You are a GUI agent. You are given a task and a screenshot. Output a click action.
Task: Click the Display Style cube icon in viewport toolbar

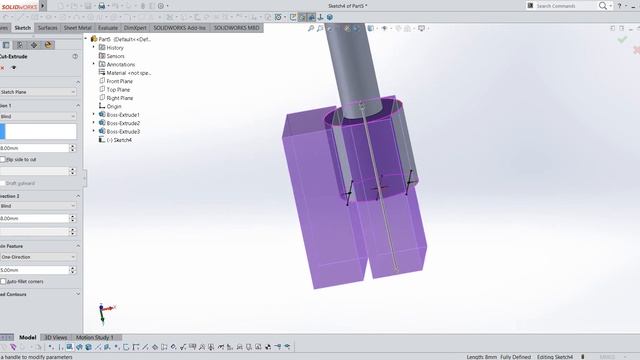371,28
